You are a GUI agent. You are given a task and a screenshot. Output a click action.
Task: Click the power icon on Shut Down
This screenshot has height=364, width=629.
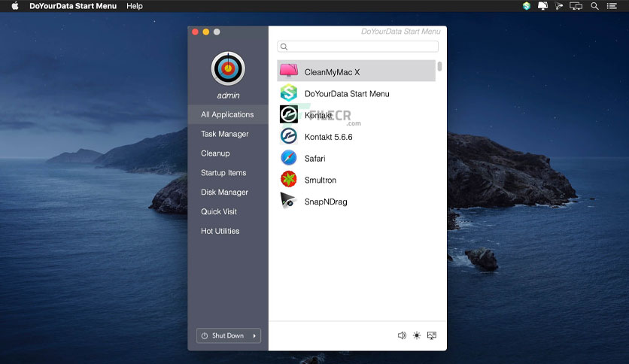click(x=205, y=335)
